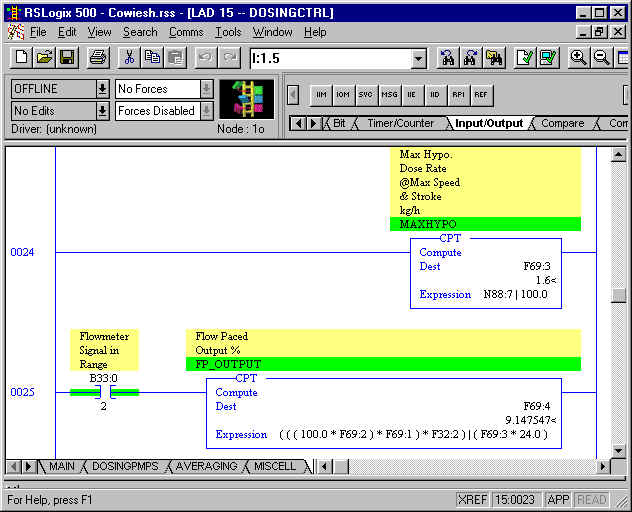This screenshot has height=512, width=632.
Task: Click the third binoculars search icon with yellow note
Action: 494,58
